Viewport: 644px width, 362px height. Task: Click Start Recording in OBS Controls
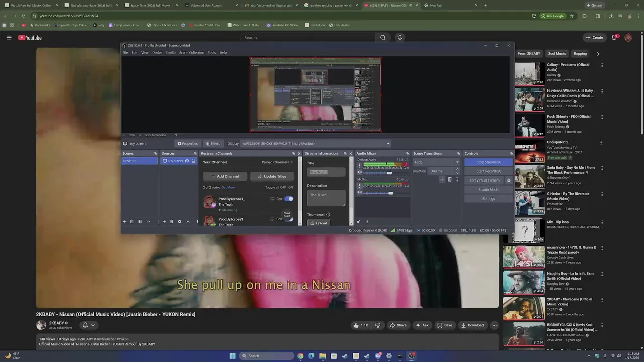point(489,171)
